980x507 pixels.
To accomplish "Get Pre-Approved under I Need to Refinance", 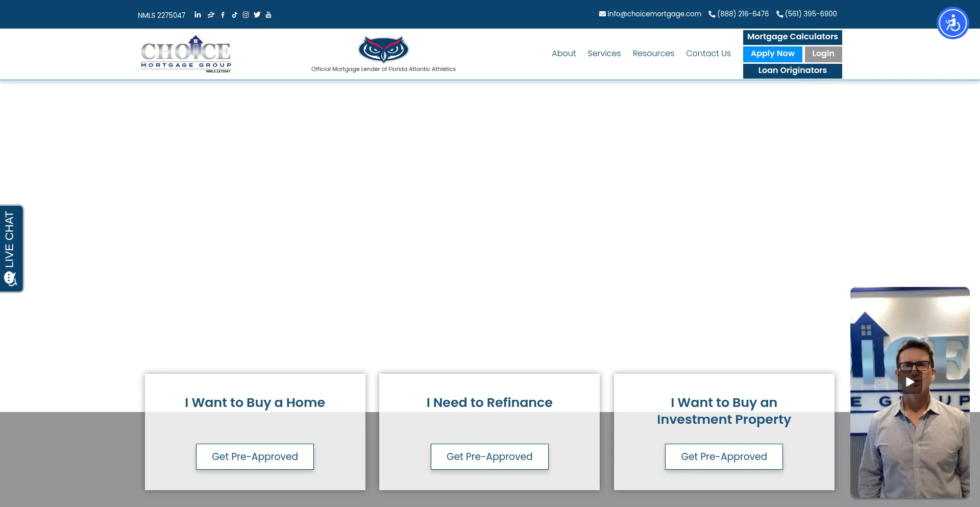I will pos(489,456).
